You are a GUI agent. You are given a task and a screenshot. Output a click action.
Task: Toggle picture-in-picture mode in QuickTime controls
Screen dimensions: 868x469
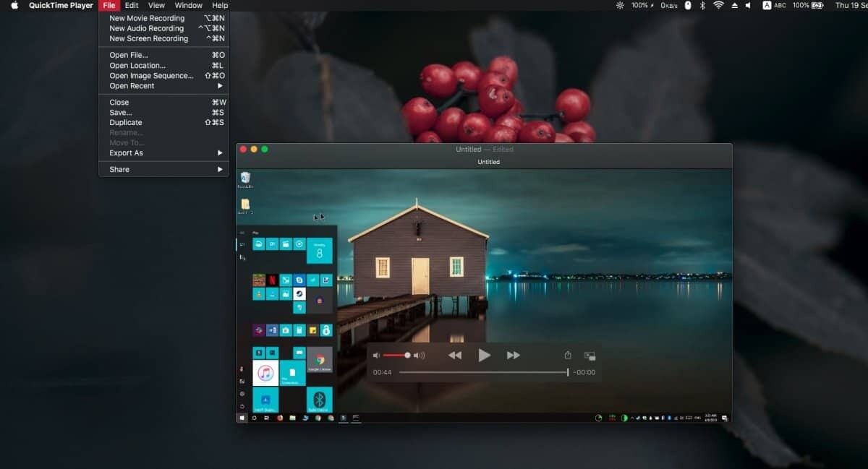(590, 355)
